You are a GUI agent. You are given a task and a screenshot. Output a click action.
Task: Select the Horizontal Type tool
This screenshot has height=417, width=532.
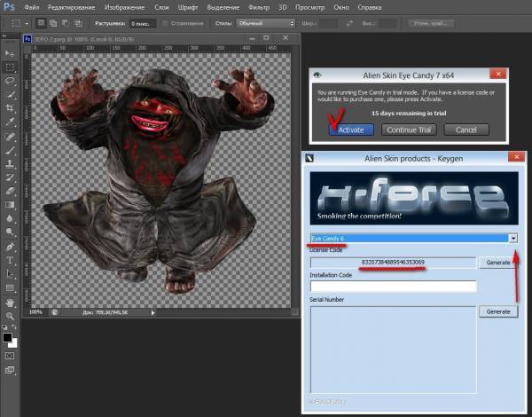11,260
